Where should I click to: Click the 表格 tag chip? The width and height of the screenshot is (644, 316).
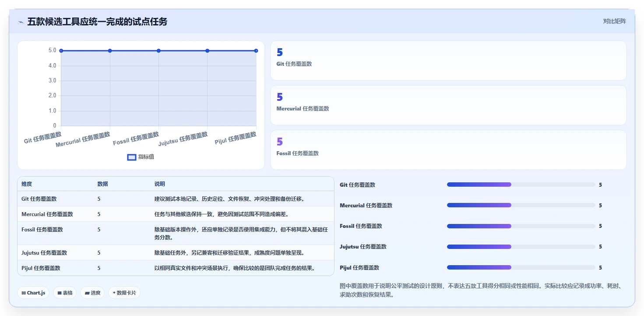[65, 293]
